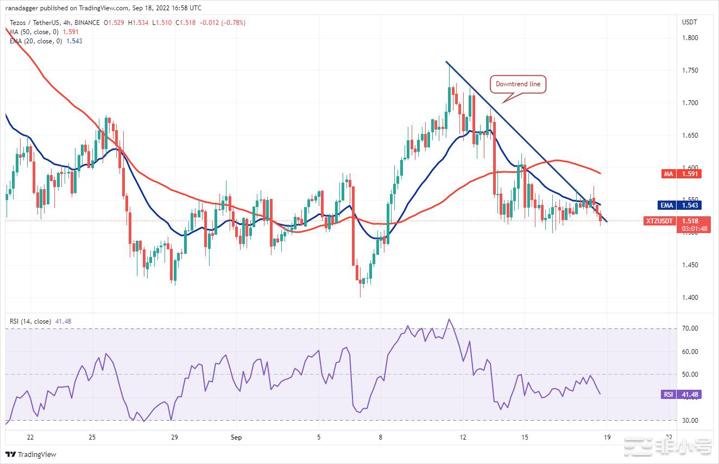
Task: Click date 25 on the time axis
Action: [x=92, y=437]
